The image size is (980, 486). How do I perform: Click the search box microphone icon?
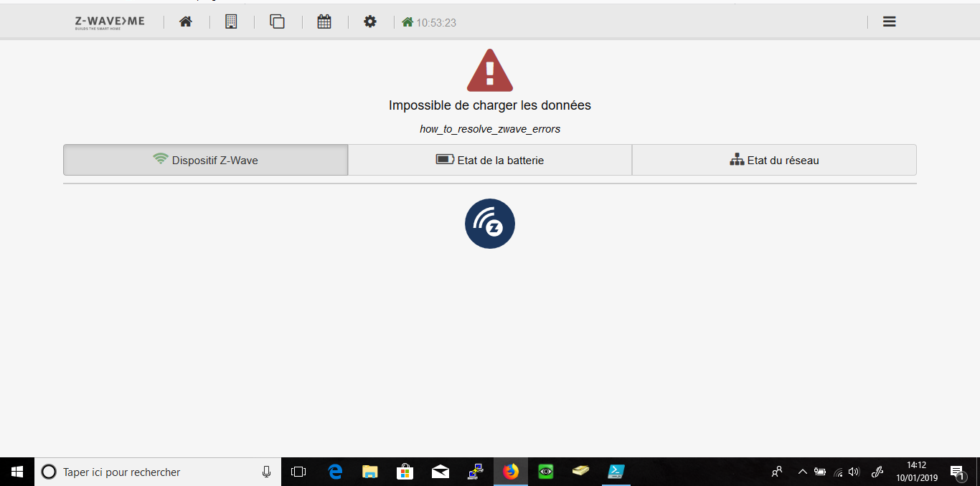(x=266, y=472)
